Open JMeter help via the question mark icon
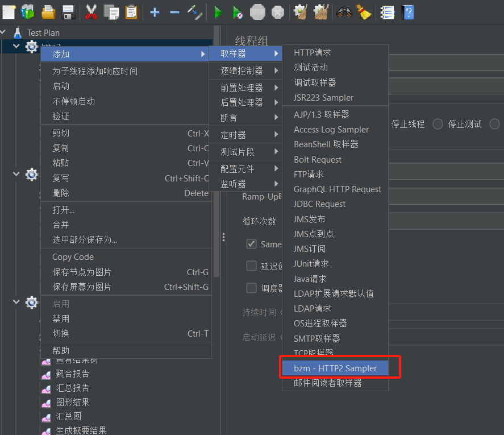Image resolution: width=504 pixels, height=435 pixels. (x=408, y=13)
